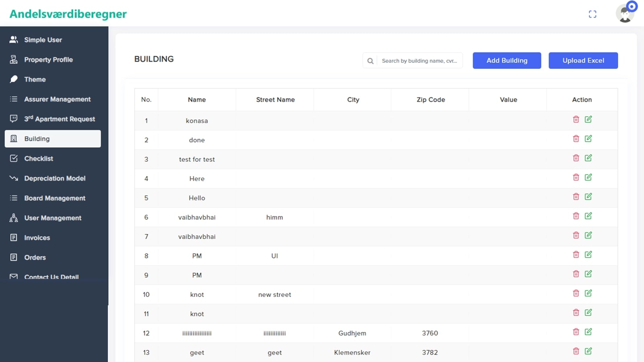The width and height of the screenshot is (644, 362).
Task: Edit the building named done
Action: (588, 139)
